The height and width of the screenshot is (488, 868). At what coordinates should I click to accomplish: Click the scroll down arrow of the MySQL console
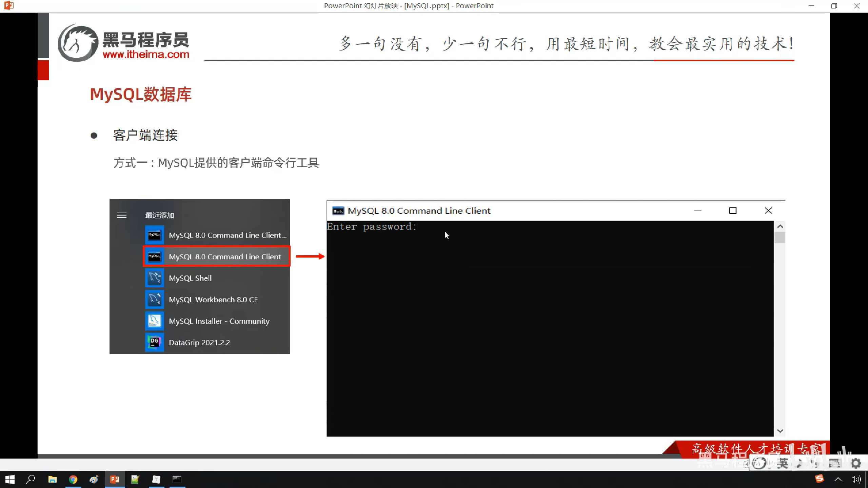click(780, 431)
